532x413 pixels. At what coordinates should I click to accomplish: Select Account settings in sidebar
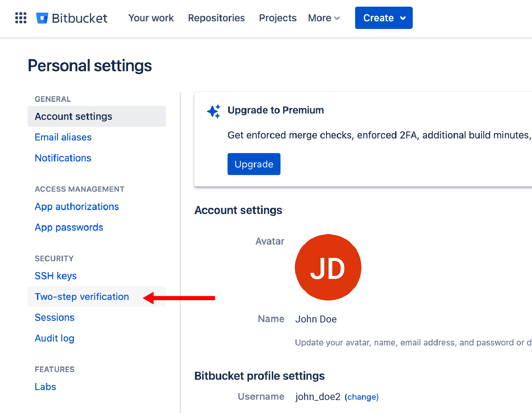[x=97, y=116]
